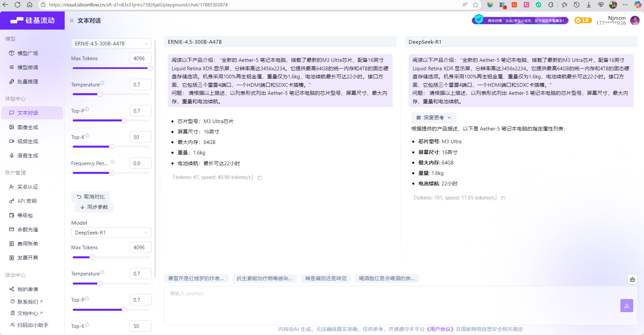644x335 pixels.
Task: Click the first Top-P slider handle
Action: pyautogui.click(x=124, y=120)
